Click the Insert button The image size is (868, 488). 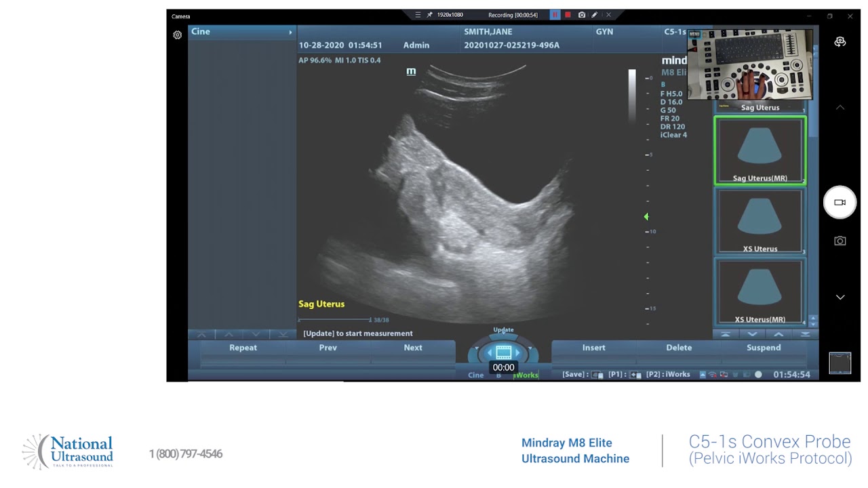click(x=594, y=348)
